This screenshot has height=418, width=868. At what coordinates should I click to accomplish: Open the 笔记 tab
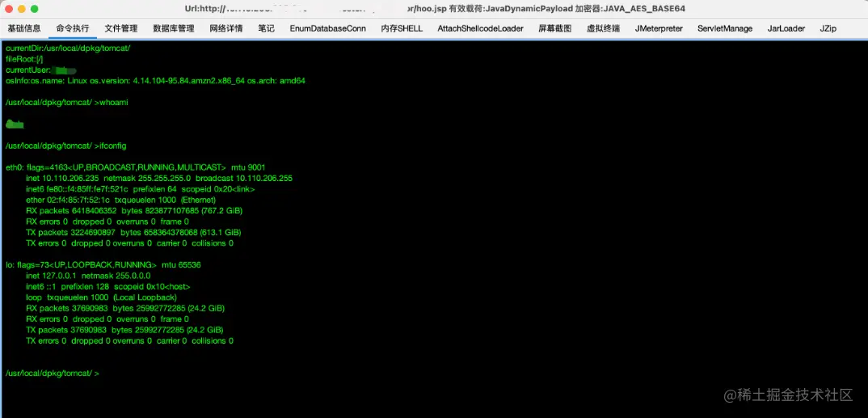tap(266, 28)
